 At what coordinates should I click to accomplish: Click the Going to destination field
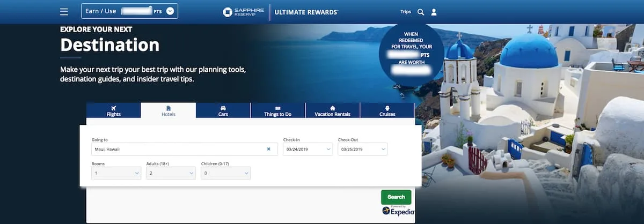pyautogui.click(x=185, y=149)
